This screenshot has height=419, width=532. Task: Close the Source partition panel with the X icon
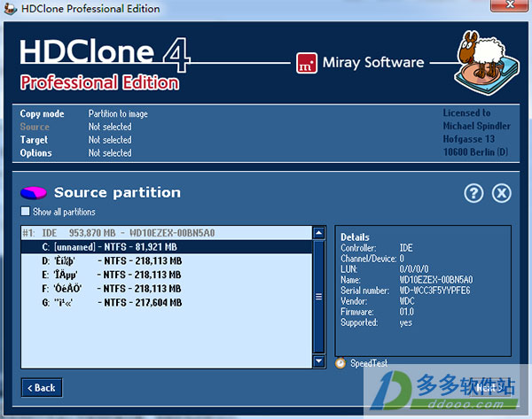pyautogui.click(x=502, y=193)
